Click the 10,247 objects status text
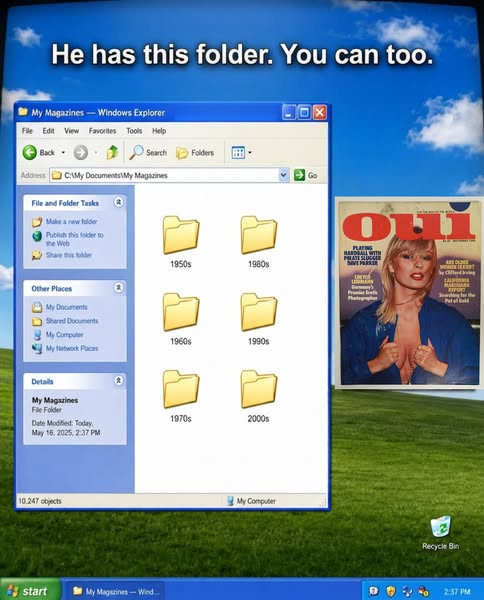The image size is (484, 600). pos(40,501)
